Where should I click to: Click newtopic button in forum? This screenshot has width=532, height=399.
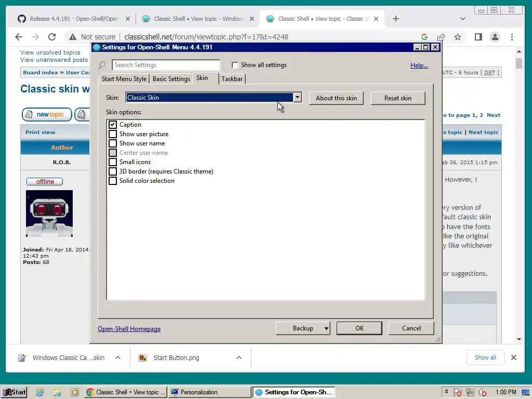click(x=47, y=114)
